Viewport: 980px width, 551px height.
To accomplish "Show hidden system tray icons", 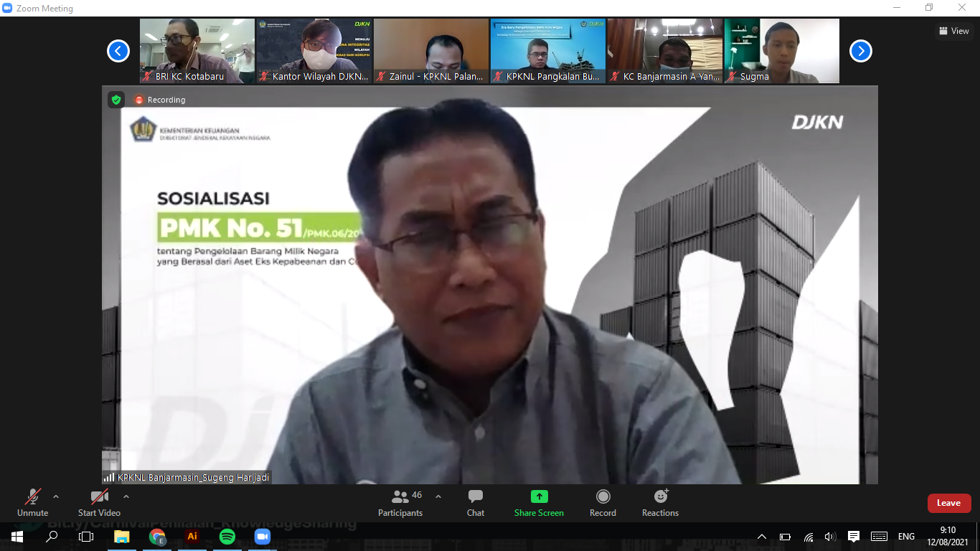I will click(762, 537).
